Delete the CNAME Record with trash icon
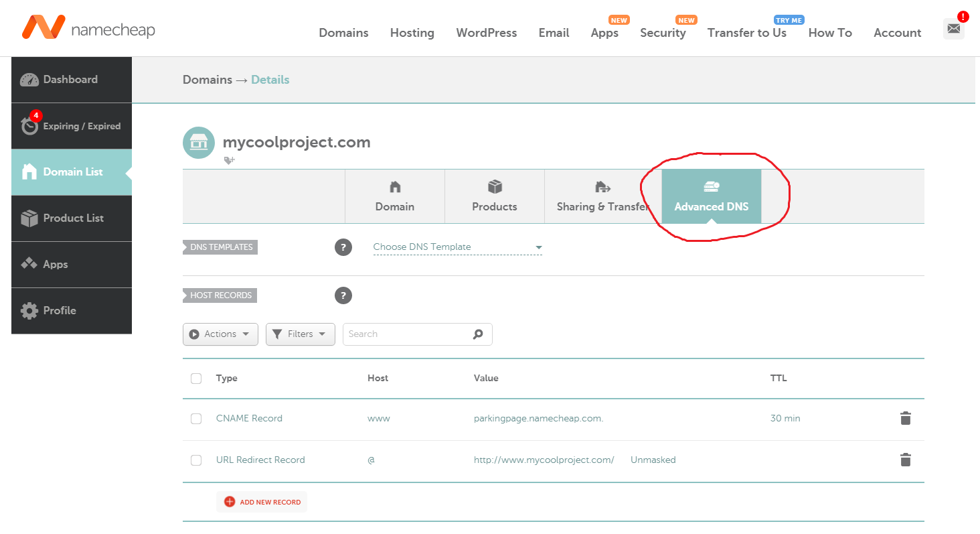Viewport: 980px width, 534px height. [x=905, y=418]
